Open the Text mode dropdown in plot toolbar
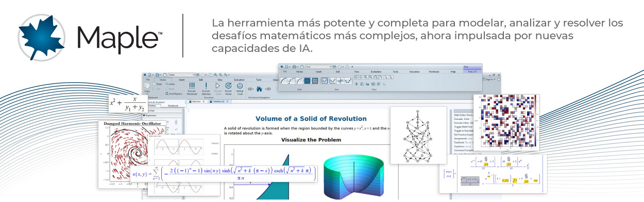The height and width of the screenshot is (202, 644). pyautogui.click(x=319, y=67)
